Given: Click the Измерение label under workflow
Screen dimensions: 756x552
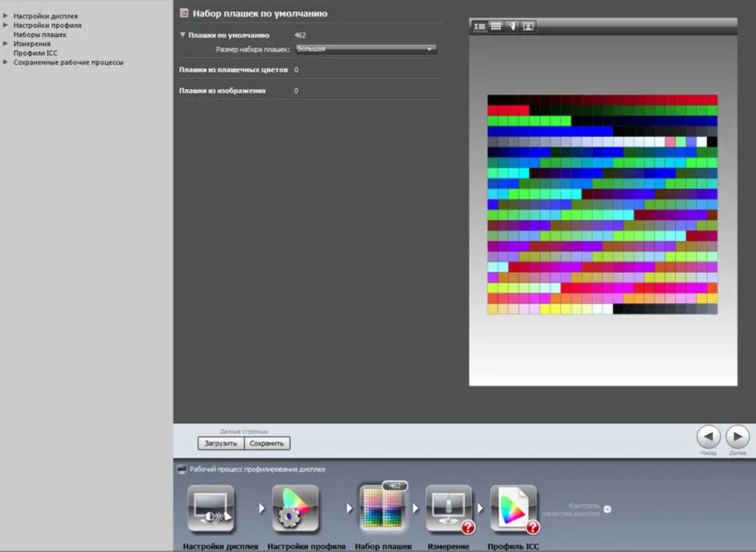Looking at the screenshot, I should (448, 546).
